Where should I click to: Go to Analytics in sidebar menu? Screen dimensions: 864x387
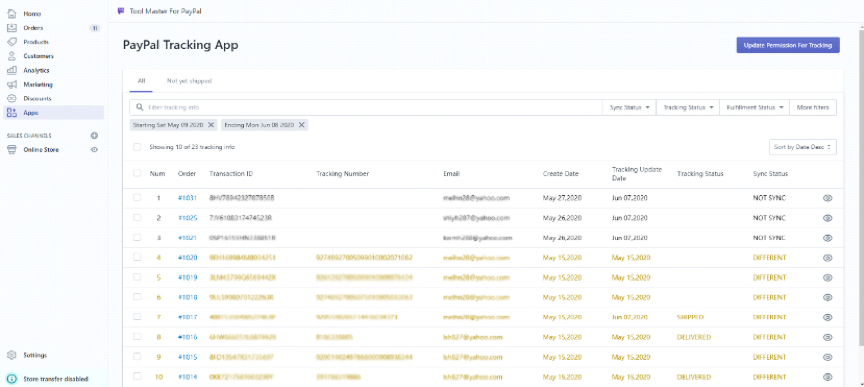[36, 71]
